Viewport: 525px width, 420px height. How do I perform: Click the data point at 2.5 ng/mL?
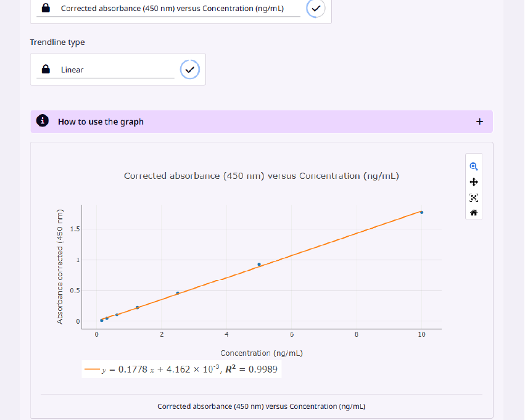coord(178,293)
